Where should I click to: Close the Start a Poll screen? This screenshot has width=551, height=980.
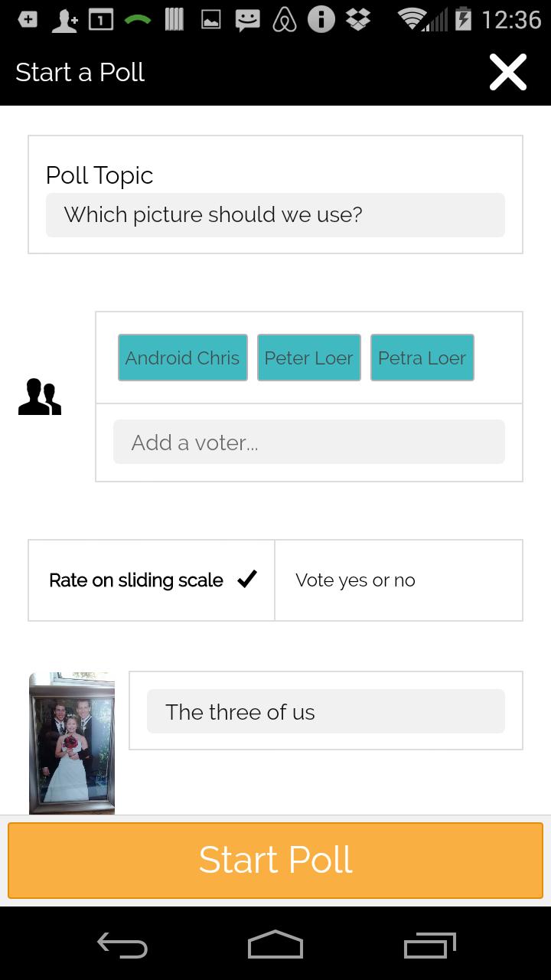508,73
